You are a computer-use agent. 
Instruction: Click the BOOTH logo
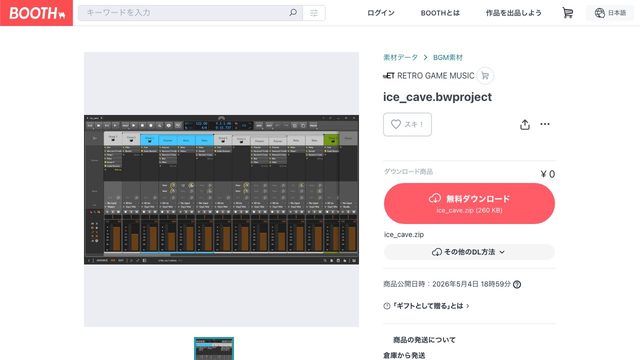[36, 13]
